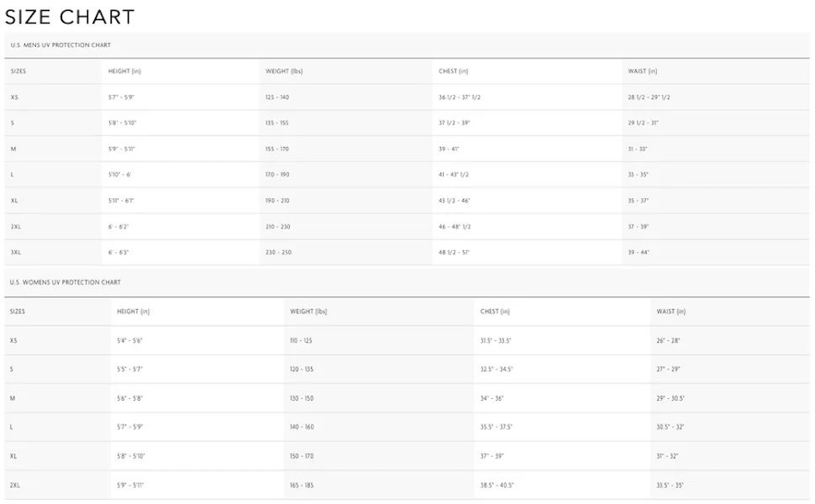The width and height of the screenshot is (815, 504).
Task: Click the men's weight value "155 - 170"
Action: coord(276,150)
